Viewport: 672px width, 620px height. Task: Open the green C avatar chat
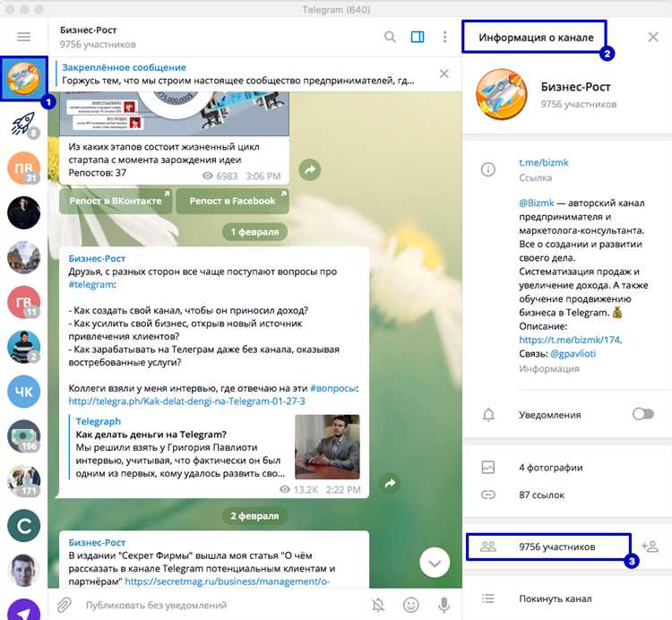click(x=23, y=525)
